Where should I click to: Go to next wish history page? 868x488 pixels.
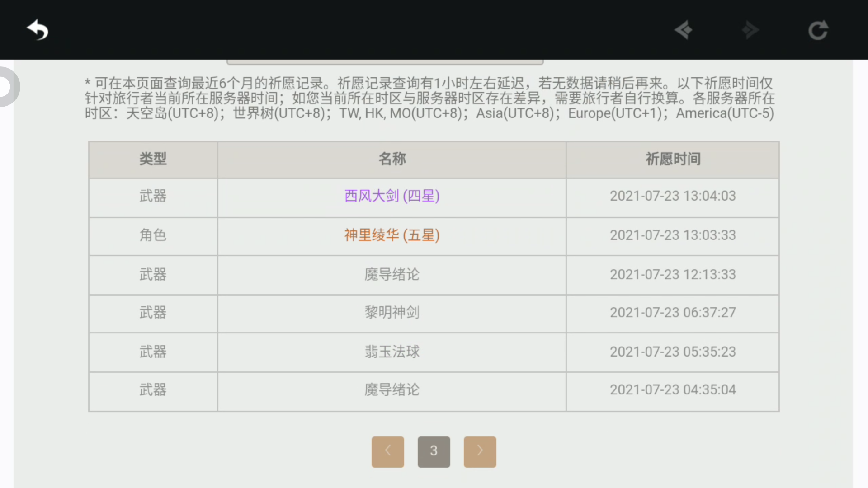tap(480, 451)
